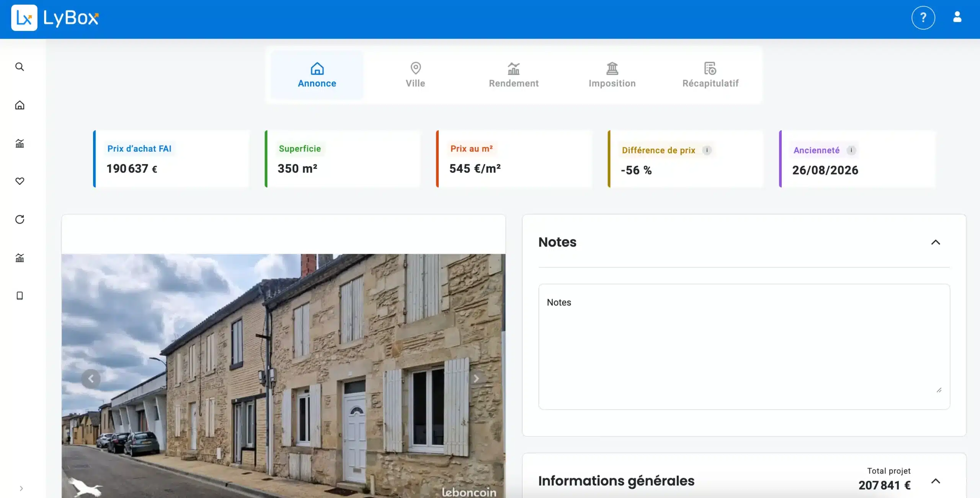980x498 pixels.
Task: Click the search magnifier sidebar icon
Action: (20, 67)
